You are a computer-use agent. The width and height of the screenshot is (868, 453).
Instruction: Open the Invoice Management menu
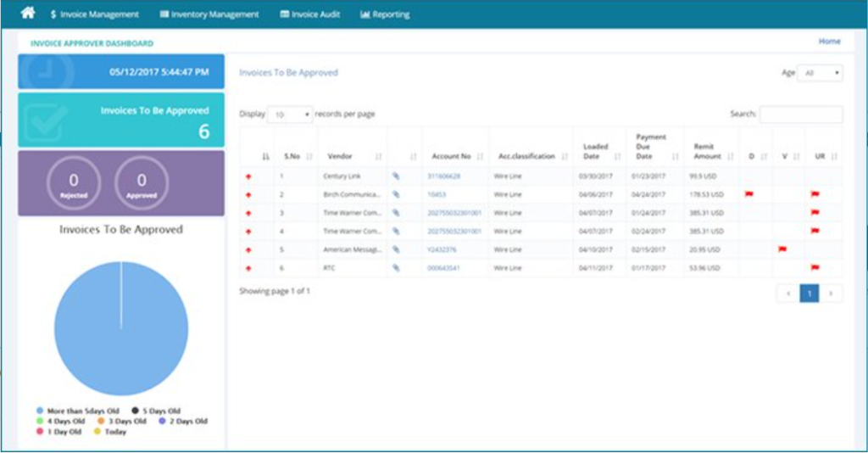click(94, 14)
